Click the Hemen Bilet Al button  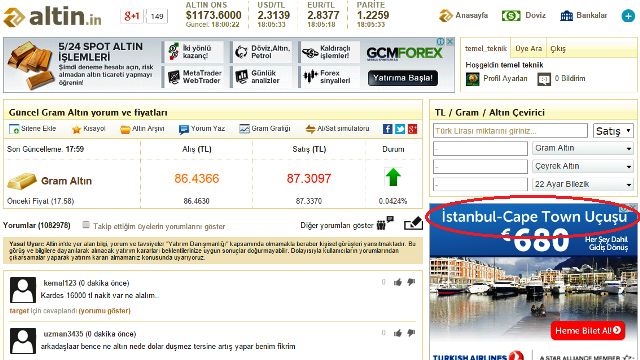tap(587, 331)
